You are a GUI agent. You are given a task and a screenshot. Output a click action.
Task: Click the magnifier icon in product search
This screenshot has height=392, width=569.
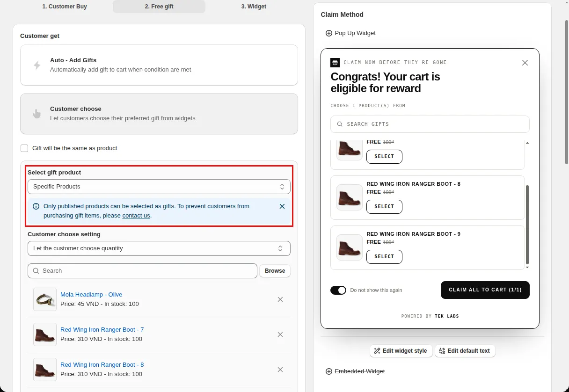[36, 271]
